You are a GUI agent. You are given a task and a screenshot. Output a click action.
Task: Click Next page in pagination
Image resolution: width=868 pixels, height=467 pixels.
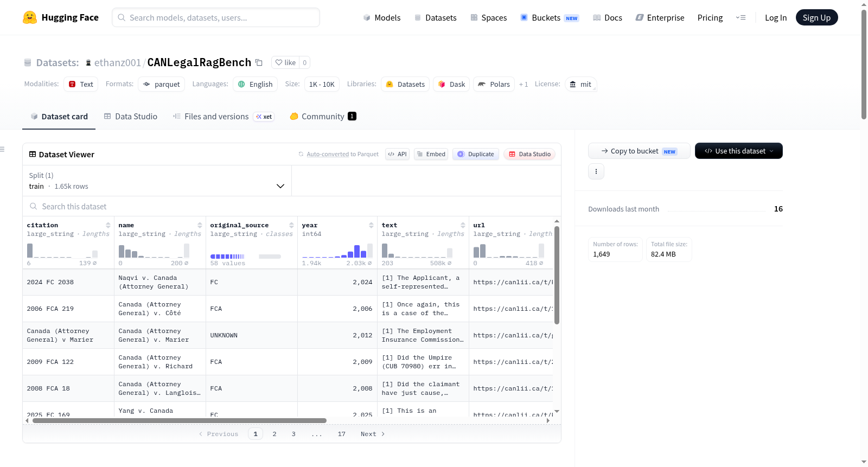click(x=373, y=434)
